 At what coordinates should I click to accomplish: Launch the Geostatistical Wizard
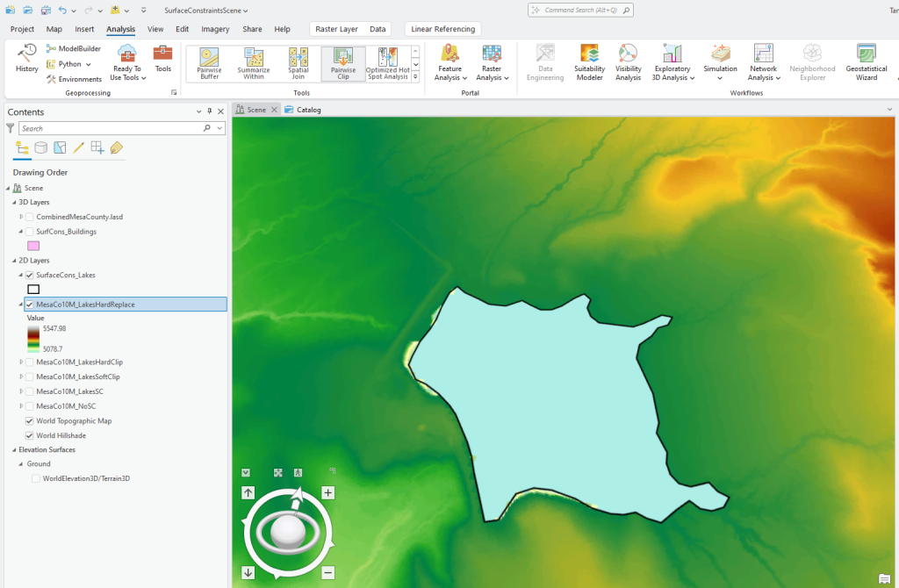tap(866, 62)
